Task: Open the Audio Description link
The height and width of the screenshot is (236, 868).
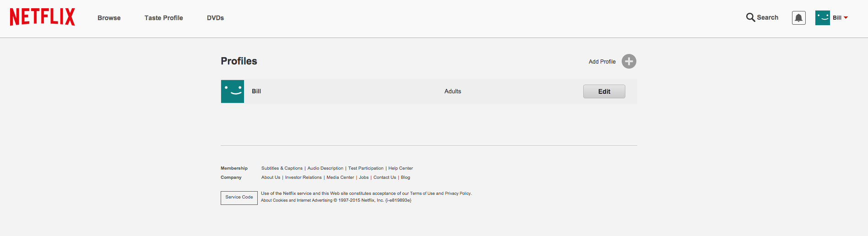Action: (x=325, y=168)
